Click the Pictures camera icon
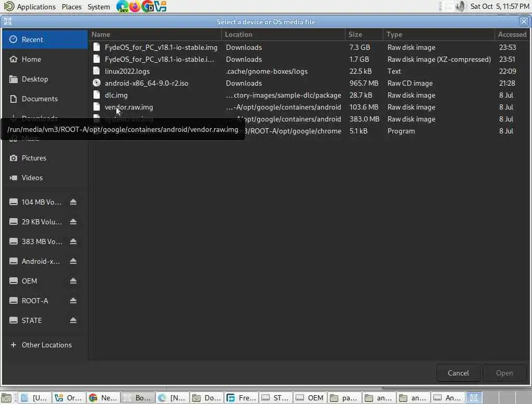The height and width of the screenshot is (404, 532). [x=13, y=158]
